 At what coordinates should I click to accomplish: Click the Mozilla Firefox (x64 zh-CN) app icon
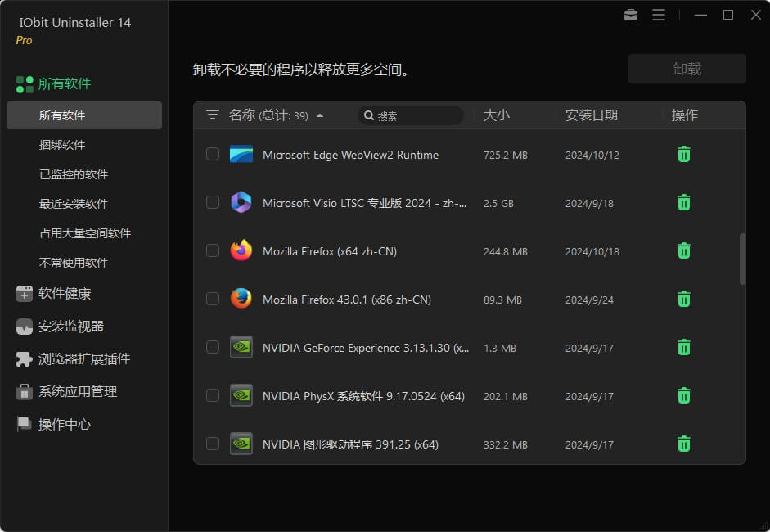pyautogui.click(x=241, y=250)
